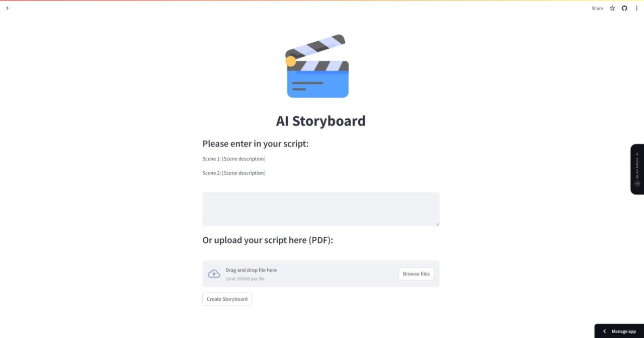644x338 pixels.
Task: Select the AI Storyboard page title
Action: 320,121
